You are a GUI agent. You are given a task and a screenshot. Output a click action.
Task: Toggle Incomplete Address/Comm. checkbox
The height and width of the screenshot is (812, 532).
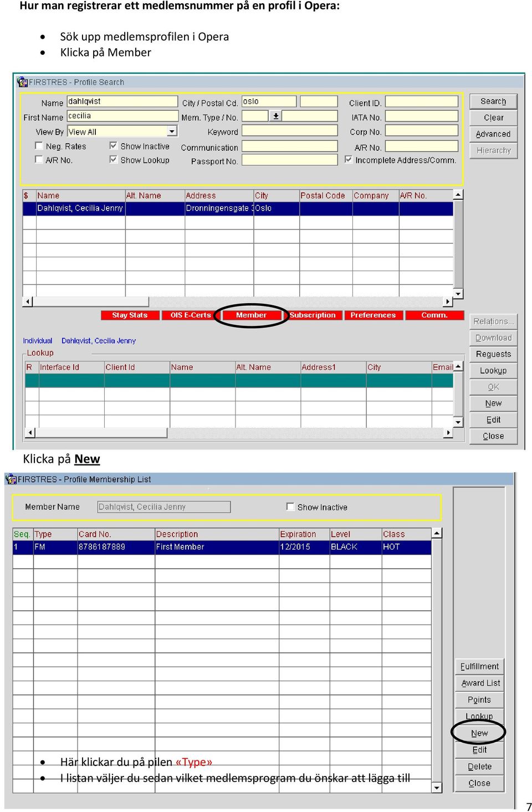coord(349,160)
